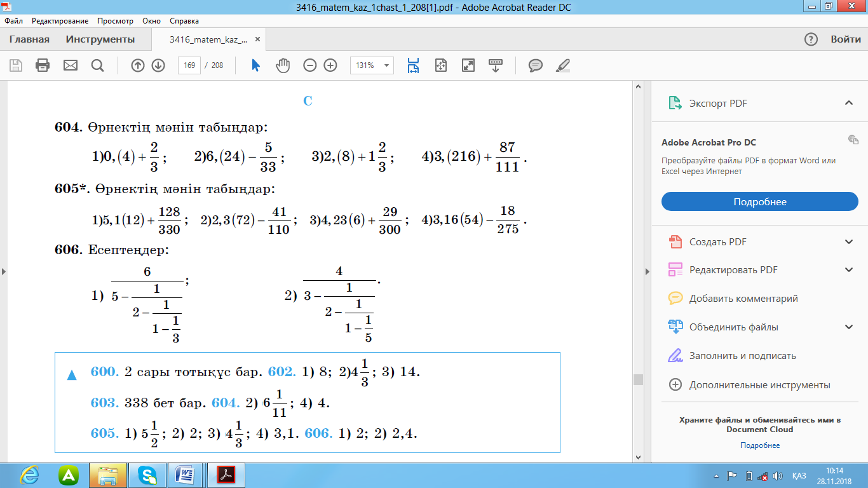This screenshot has height=488, width=868.
Task: Select the Highlight text pen tool
Action: coord(563,65)
